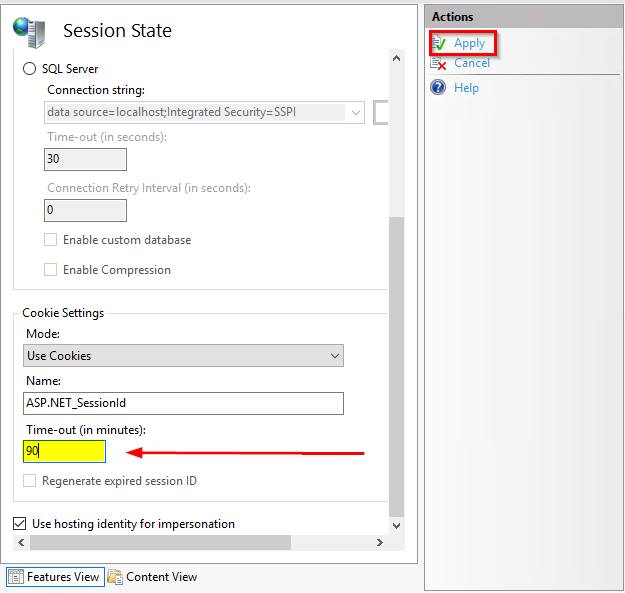Click the Apply action link
This screenshot has height=593, width=625.
[469, 43]
